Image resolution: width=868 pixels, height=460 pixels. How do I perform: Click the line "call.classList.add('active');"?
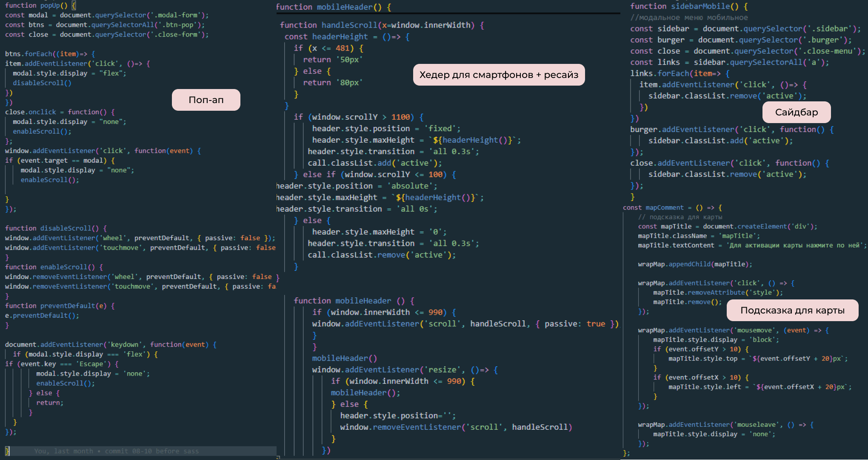[375, 163]
